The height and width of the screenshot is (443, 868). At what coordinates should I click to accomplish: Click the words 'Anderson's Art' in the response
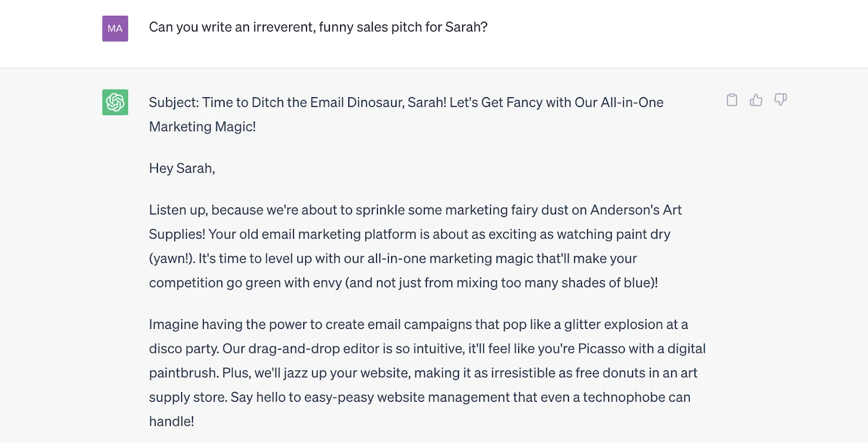[636, 210]
